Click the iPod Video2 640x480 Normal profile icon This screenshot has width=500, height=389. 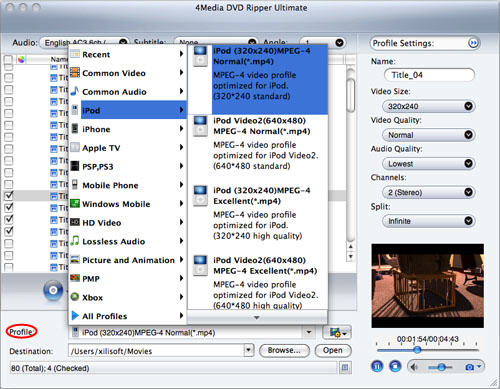tap(200, 126)
